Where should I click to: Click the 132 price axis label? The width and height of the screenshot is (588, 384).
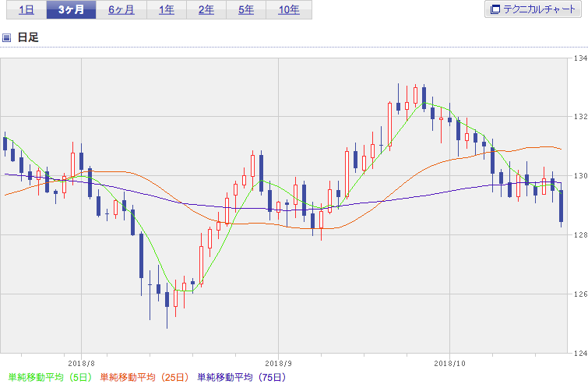click(580, 117)
